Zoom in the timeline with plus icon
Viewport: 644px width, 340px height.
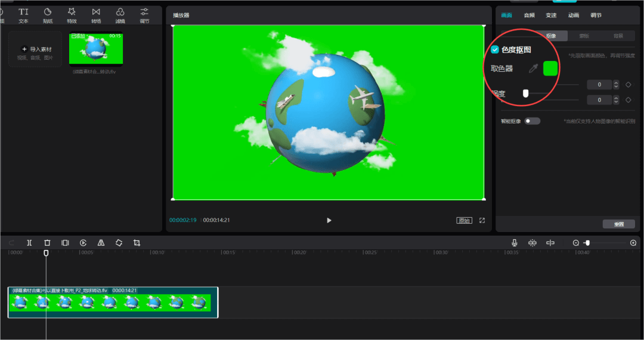coord(633,243)
